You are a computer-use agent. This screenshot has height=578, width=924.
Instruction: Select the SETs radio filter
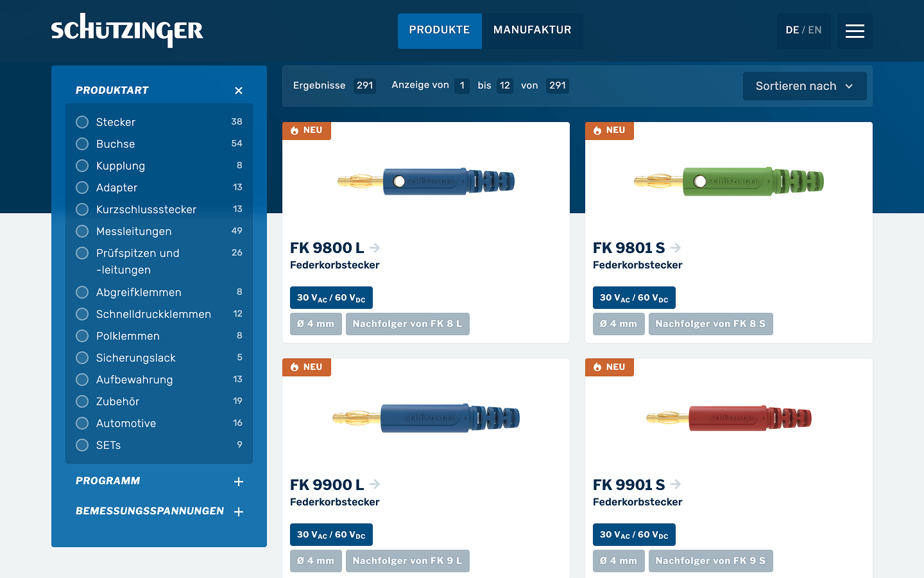pos(82,445)
